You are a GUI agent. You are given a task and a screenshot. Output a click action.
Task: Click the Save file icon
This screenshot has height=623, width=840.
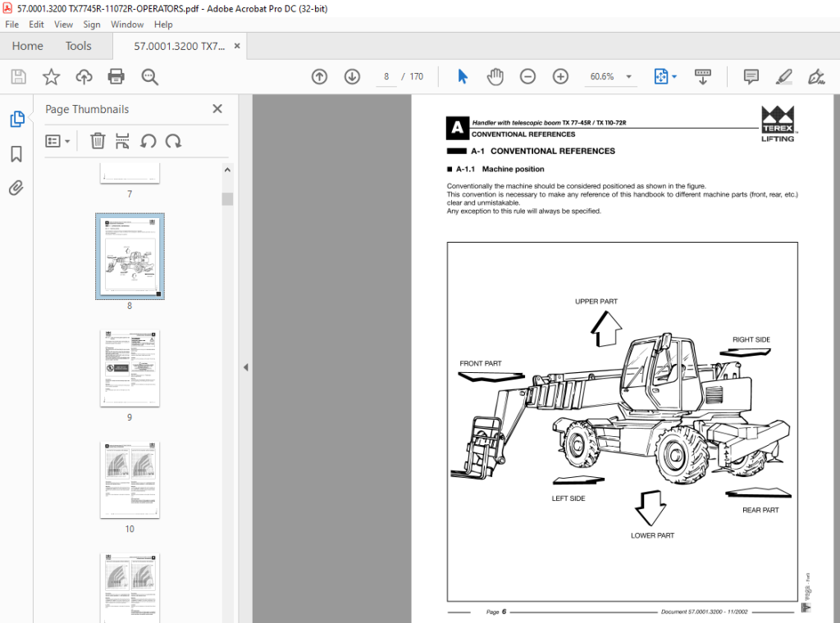coord(18,76)
